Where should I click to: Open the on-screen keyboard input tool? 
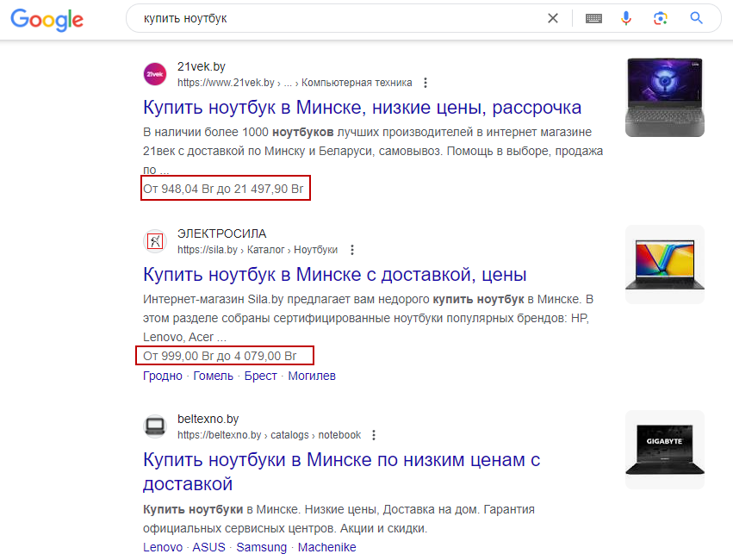(x=593, y=18)
